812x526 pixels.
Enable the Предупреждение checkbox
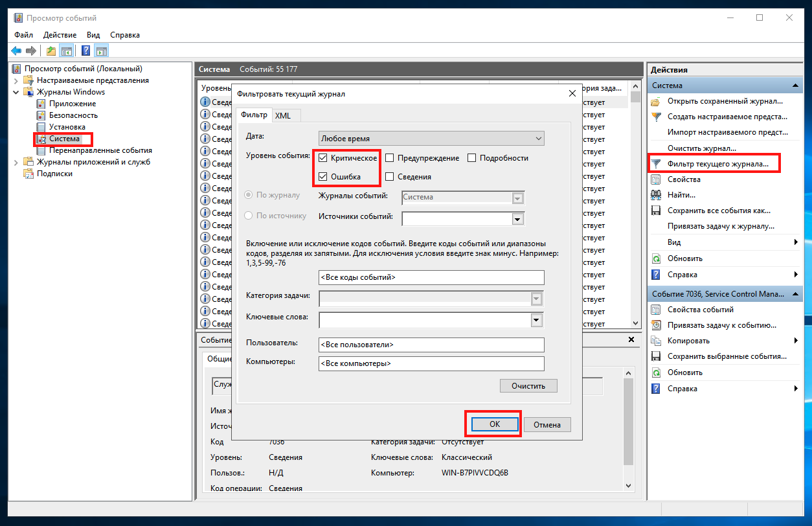click(x=389, y=157)
